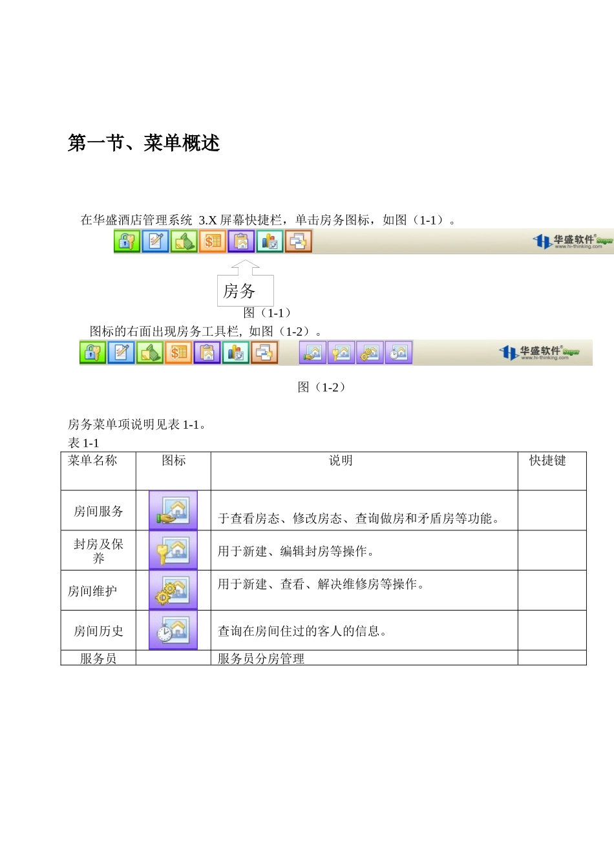614x868 pixels.
Task: Click sentence 房务菜单项说明见表 1-1
Action: pos(139,425)
